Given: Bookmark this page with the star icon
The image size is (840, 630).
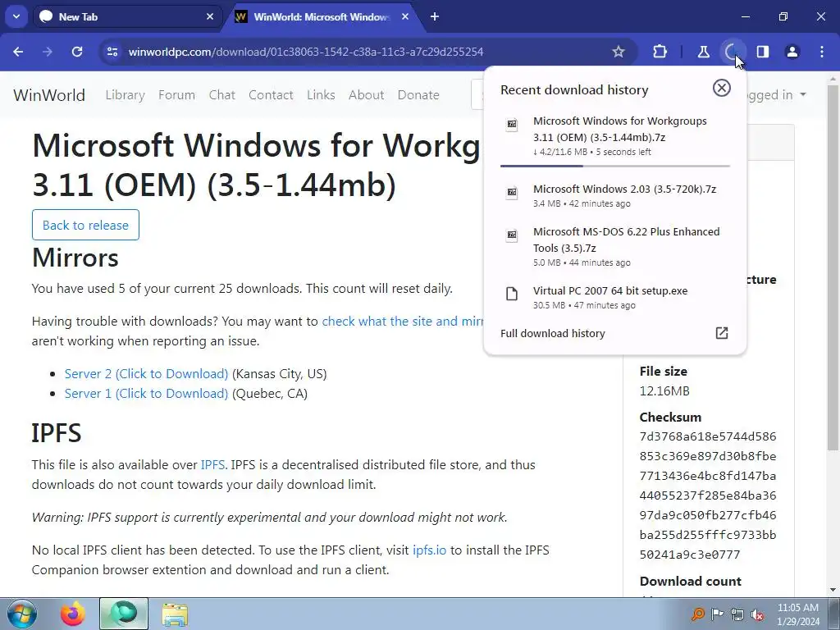Looking at the screenshot, I should [x=619, y=52].
